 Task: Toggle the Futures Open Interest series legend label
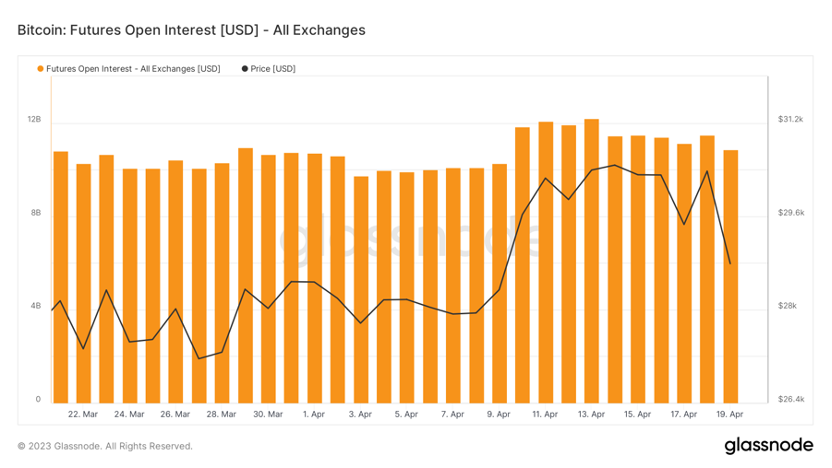click(133, 69)
